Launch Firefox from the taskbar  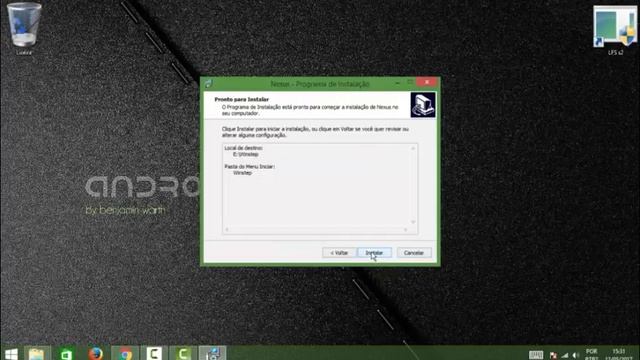(96, 354)
